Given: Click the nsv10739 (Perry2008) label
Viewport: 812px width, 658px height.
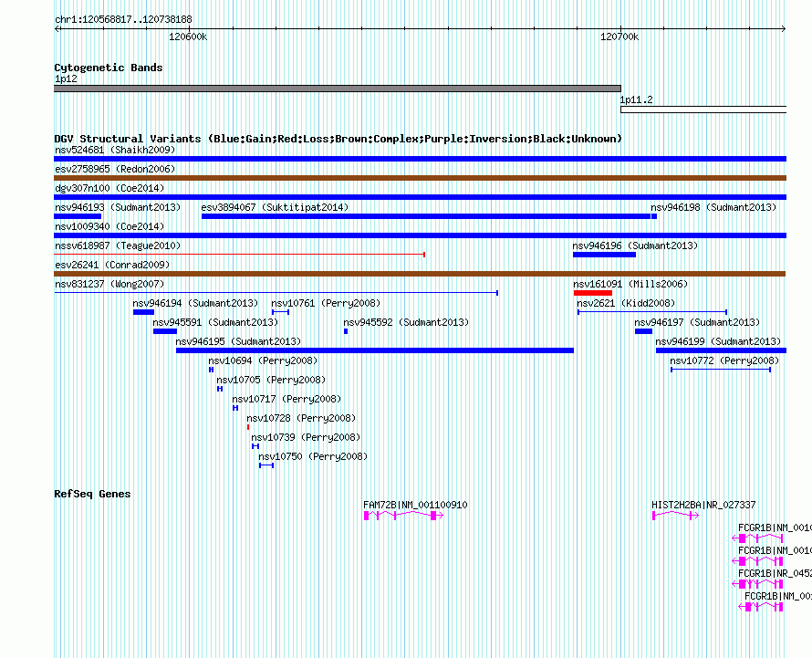Looking at the screenshot, I should click(306, 438).
